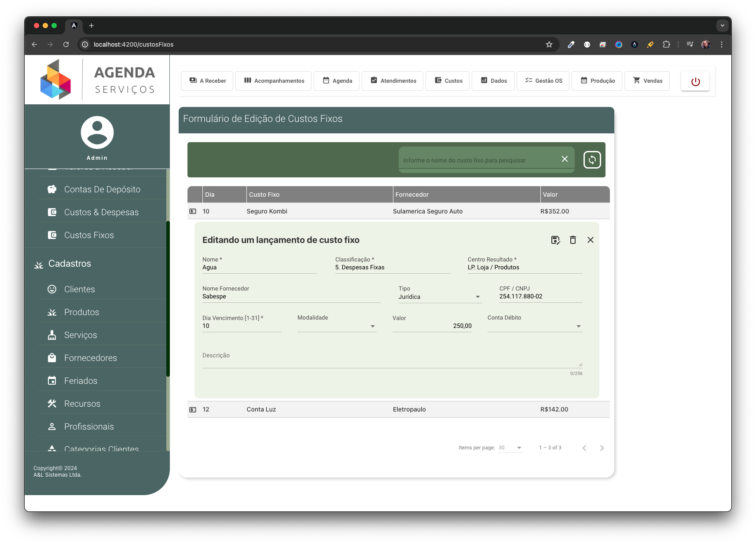756x544 pixels.
Task: Reload the browser page
Action: tap(66, 44)
